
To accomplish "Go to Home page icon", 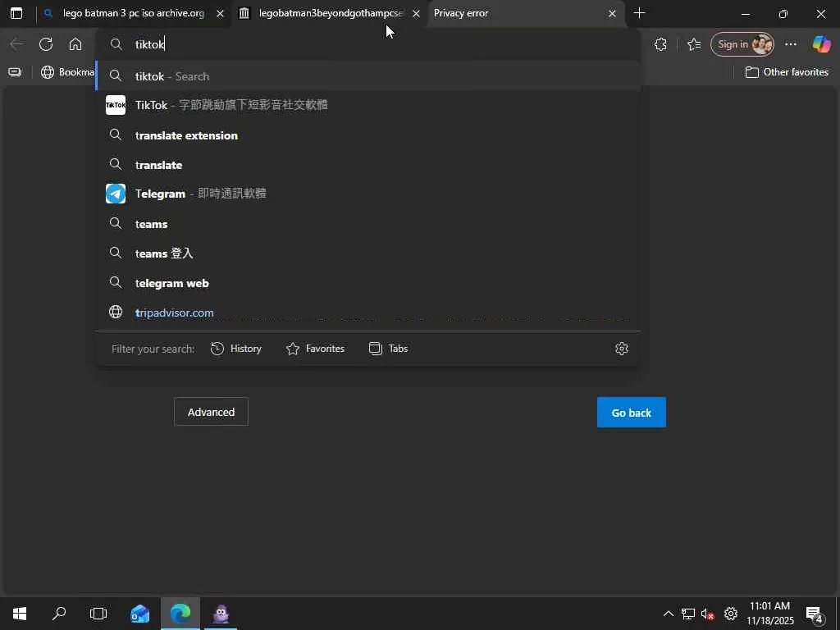I will (75, 44).
